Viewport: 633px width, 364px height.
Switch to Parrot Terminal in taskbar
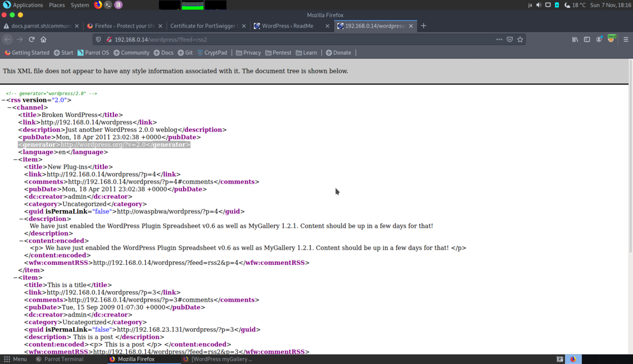(59, 359)
